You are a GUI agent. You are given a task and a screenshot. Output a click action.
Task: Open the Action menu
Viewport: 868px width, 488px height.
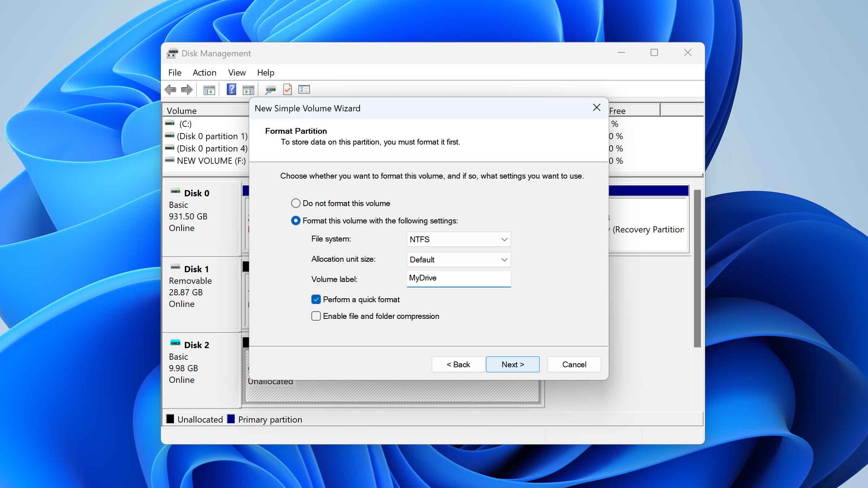coord(204,72)
